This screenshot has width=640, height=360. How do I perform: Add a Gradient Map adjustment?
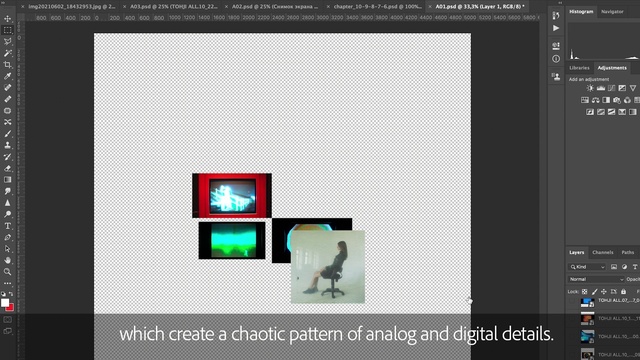[x=633, y=112]
